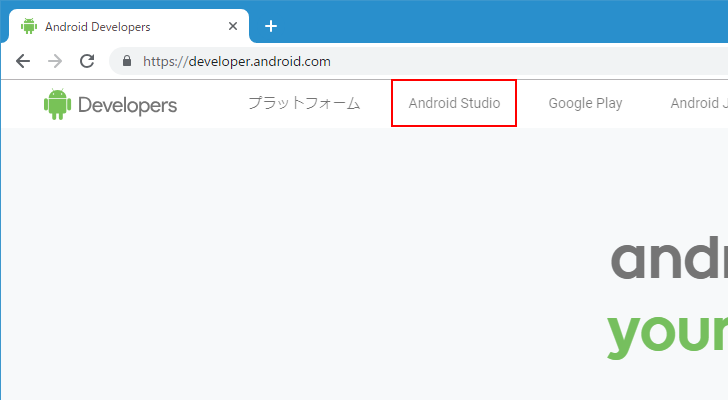The image size is (728, 400).
Task: Go back to the previous page
Action: tap(23, 61)
